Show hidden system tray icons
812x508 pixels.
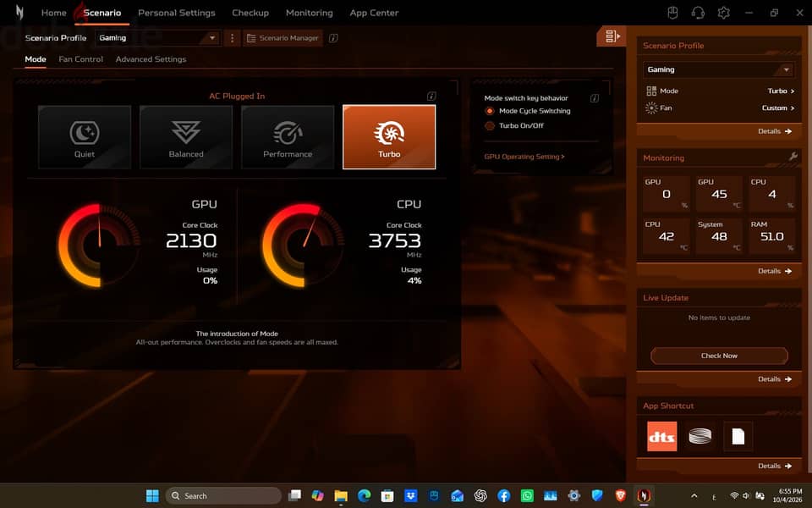click(x=694, y=495)
